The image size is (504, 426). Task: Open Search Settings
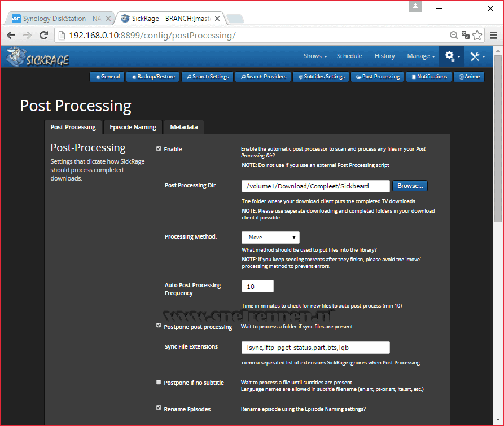[207, 77]
